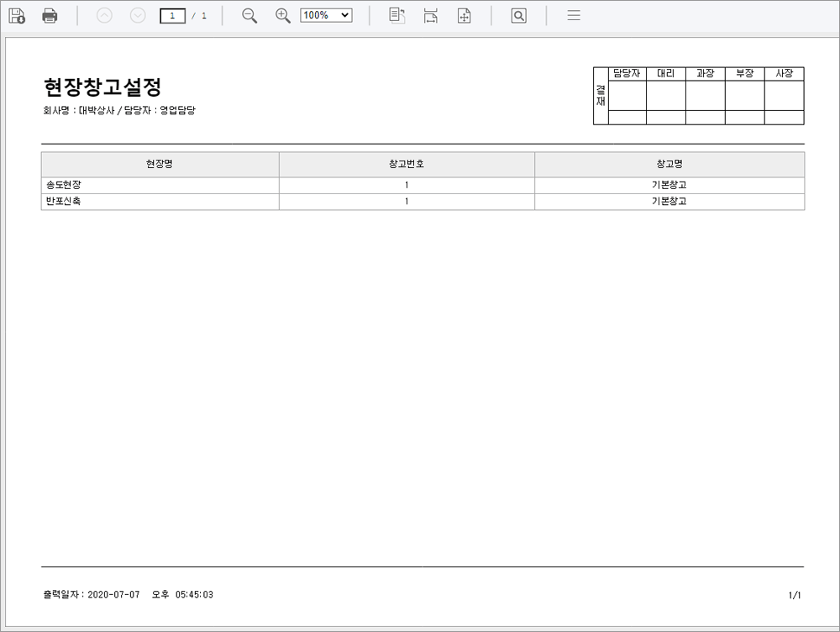Click 기본창고 in 송도현장 row
This screenshot has height=632, width=840.
(x=669, y=185)
